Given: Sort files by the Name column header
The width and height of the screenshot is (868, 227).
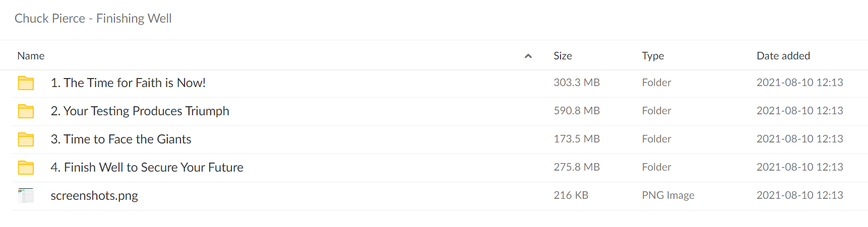Looking at the screenshot, I should tap(31, 56).
